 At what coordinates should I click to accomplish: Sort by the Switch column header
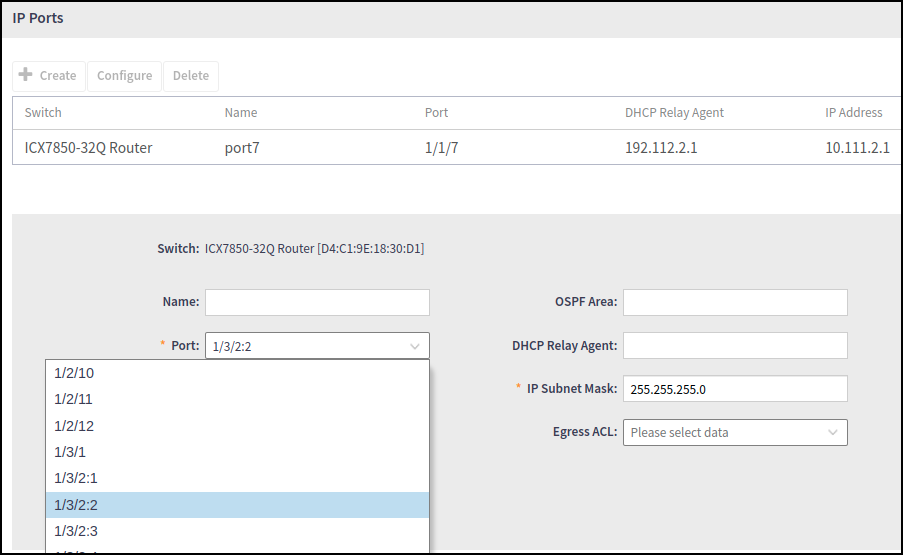(43, 112)
